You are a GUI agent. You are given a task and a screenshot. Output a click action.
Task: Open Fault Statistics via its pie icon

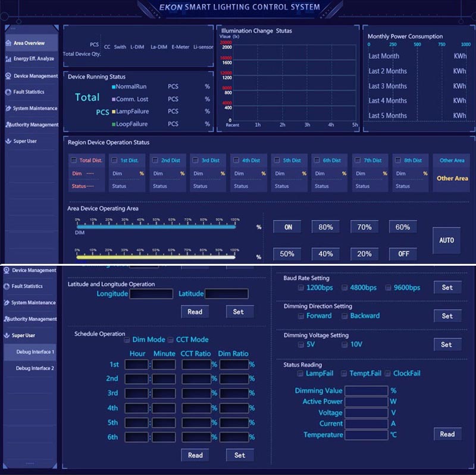point(8,92)
